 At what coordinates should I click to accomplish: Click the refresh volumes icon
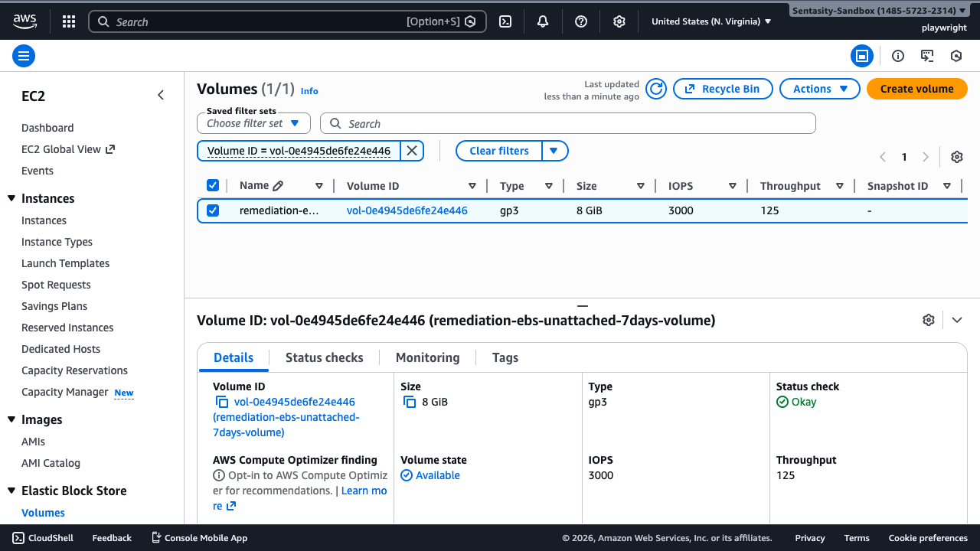(x=656, y=89)
